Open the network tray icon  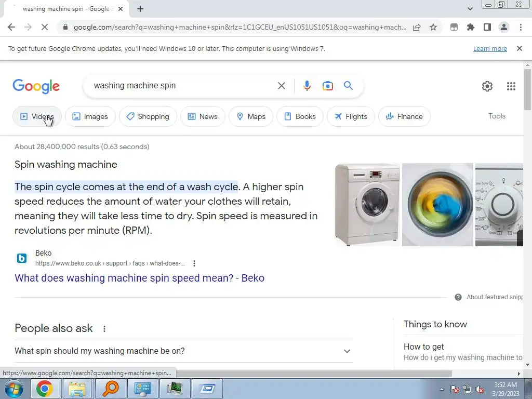pos(467,390)
